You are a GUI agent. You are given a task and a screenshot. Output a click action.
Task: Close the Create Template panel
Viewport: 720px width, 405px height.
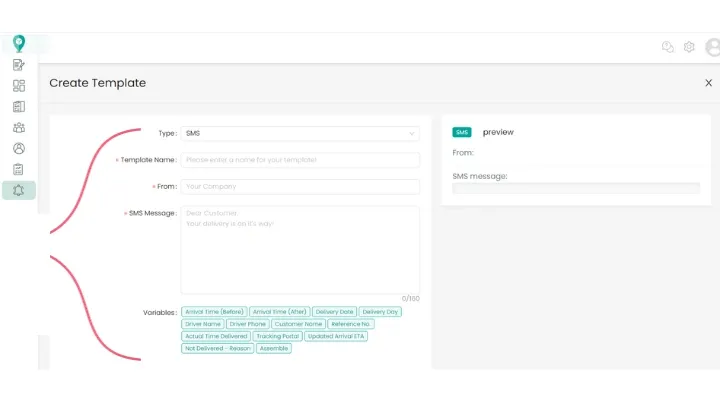click(709, 83)
